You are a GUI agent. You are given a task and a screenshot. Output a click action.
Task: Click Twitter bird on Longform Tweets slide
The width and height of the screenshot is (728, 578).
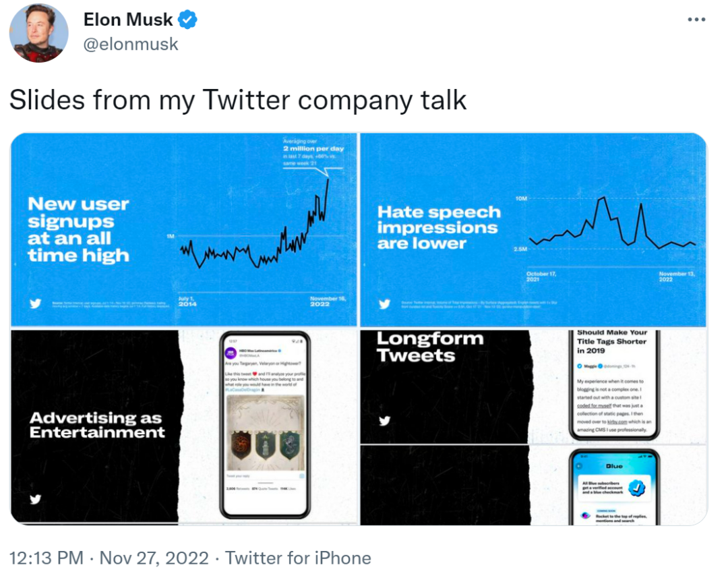tap(384, 422)
